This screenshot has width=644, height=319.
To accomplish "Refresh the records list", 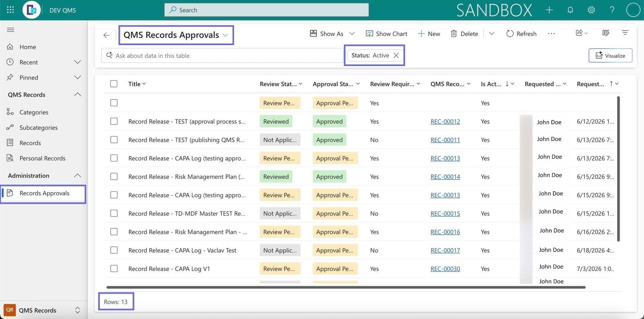I will 521,34.
